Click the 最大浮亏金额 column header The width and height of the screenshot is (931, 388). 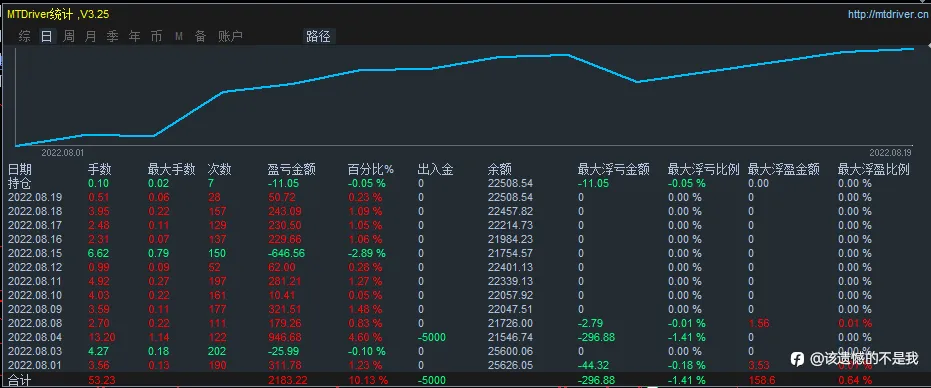pyautogui.click(x=613, y=170)
